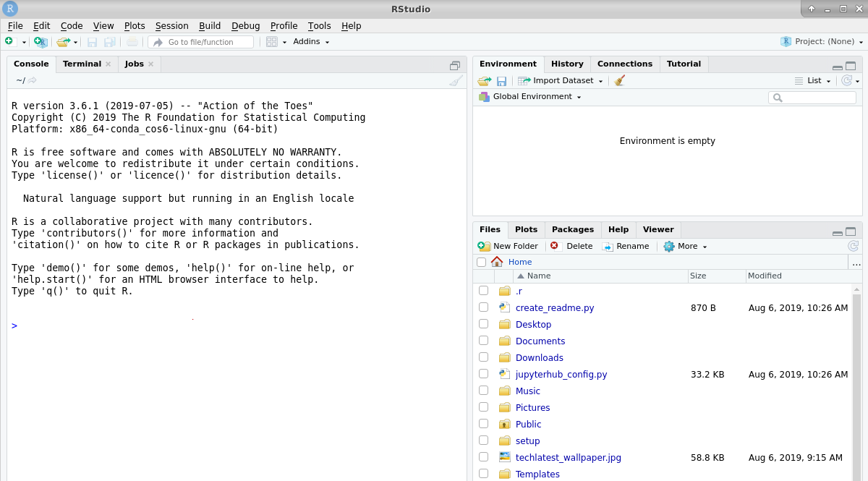Tick the Music folder checkbox
868x481 pixels.
point(483,391)
